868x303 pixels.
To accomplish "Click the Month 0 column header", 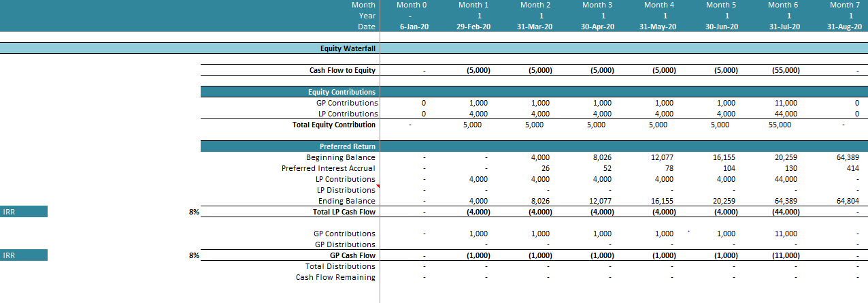I will [412, 5].
